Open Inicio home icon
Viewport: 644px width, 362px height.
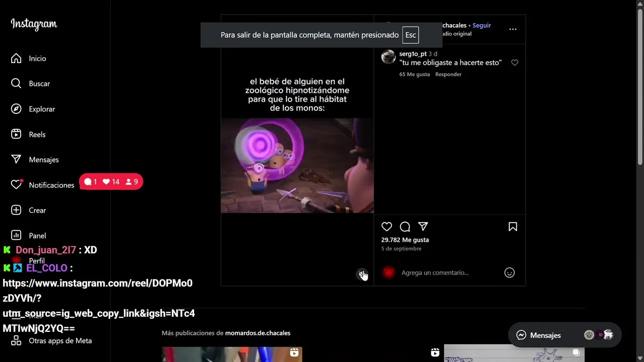pyautogui.click(x=16, y=58)
